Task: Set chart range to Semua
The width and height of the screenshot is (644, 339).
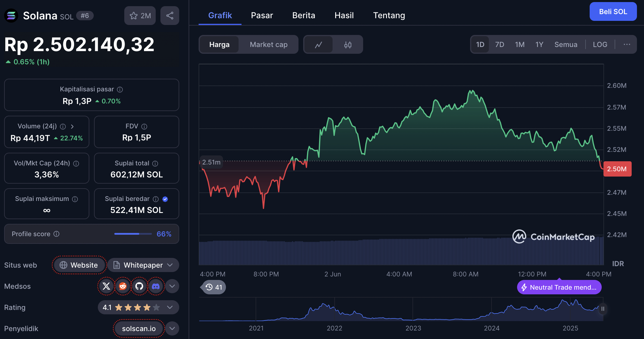Action: pyautogui.click(x=566, y=44)
